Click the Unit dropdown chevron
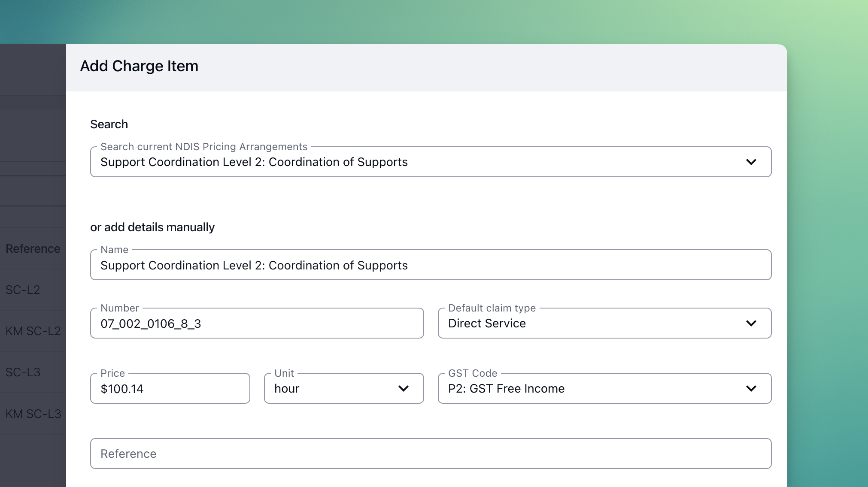The image size is (868, 487). click(403, 389)
